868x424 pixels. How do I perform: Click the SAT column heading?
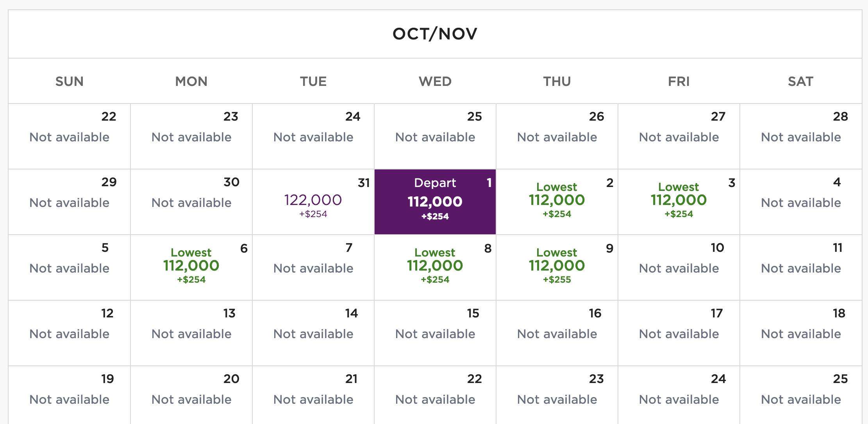click(x=801, y=81)
